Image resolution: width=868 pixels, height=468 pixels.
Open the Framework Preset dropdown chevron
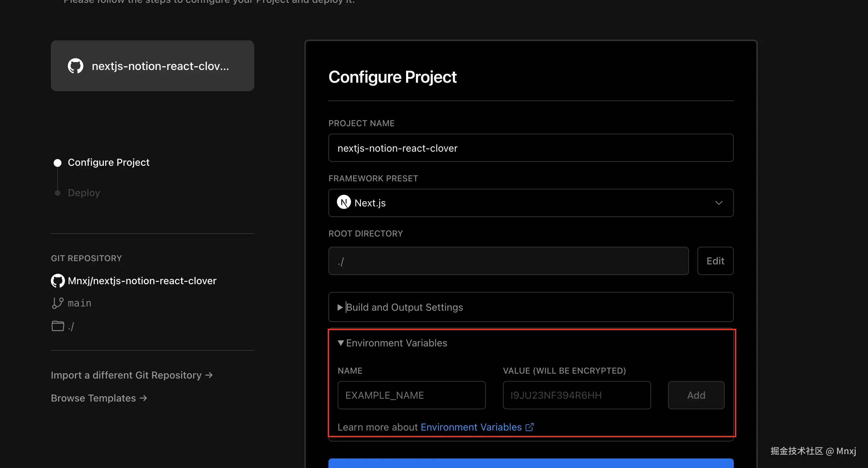tap(719, 203)
